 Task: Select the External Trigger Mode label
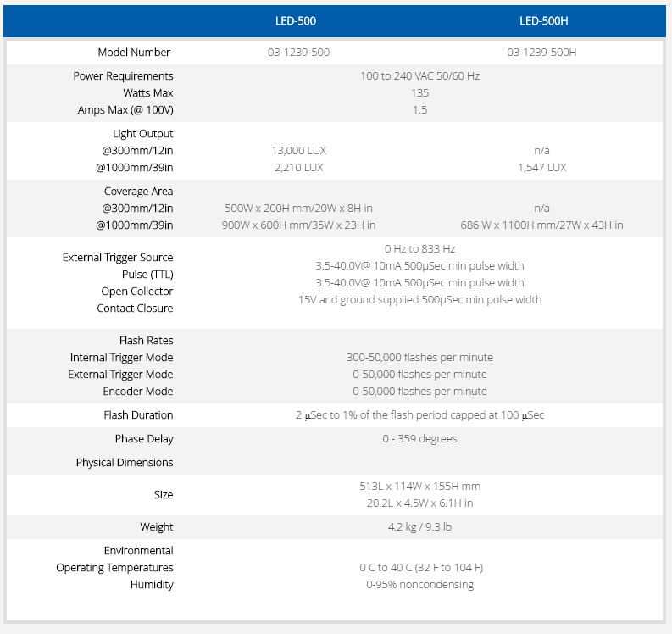(120, 375)
